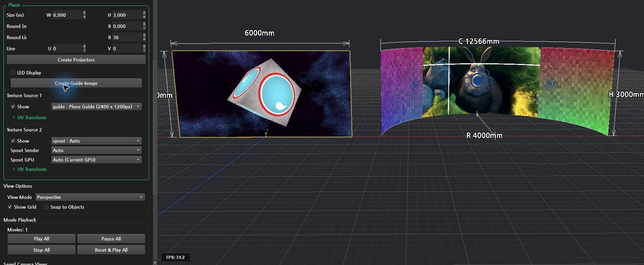Viewport: 644px width, 265px height.
Task: Click the Round Line R 36 field
Action: [x=127, y=37]
